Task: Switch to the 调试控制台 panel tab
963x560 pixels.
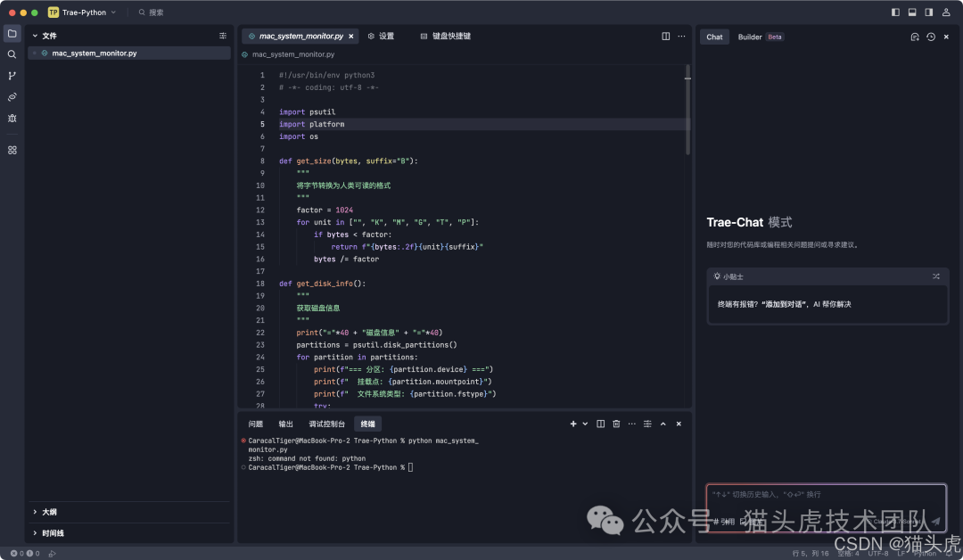Action: [326, 424]
